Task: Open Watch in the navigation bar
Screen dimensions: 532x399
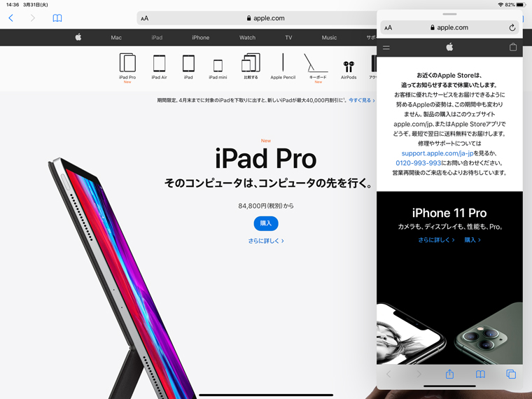Action: point(247,38)
